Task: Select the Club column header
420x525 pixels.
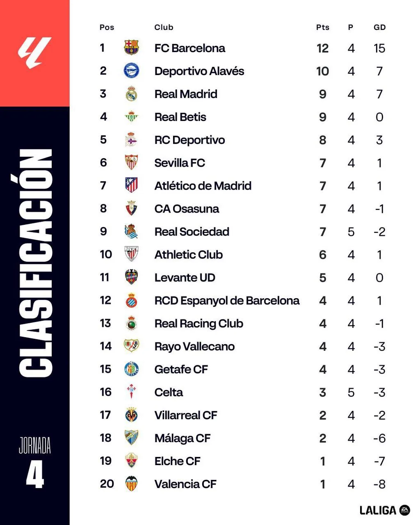Action: point(164,27)
